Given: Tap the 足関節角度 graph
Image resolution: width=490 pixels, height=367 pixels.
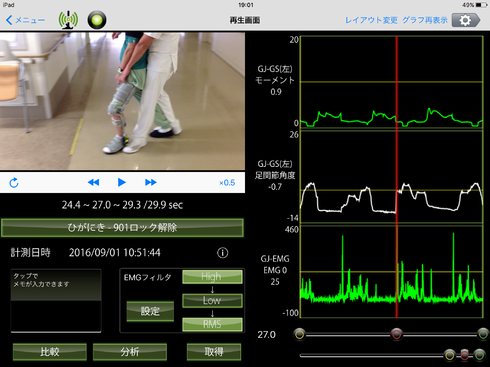Looking at the screenshot, I should coord(392,177).
